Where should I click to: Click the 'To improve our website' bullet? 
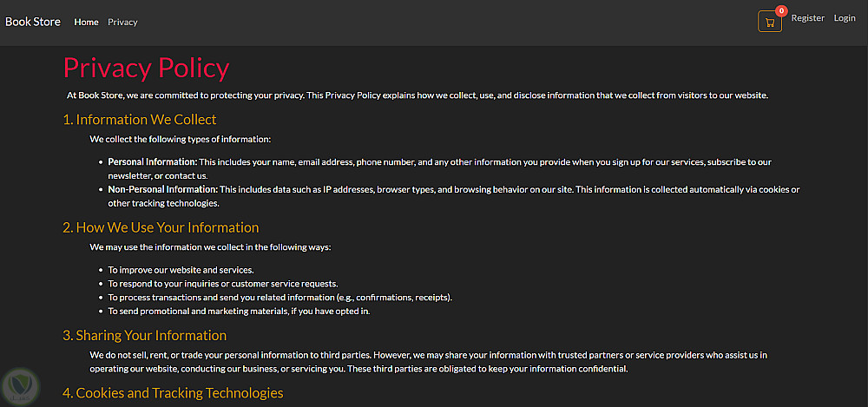(x=181, y=270)
